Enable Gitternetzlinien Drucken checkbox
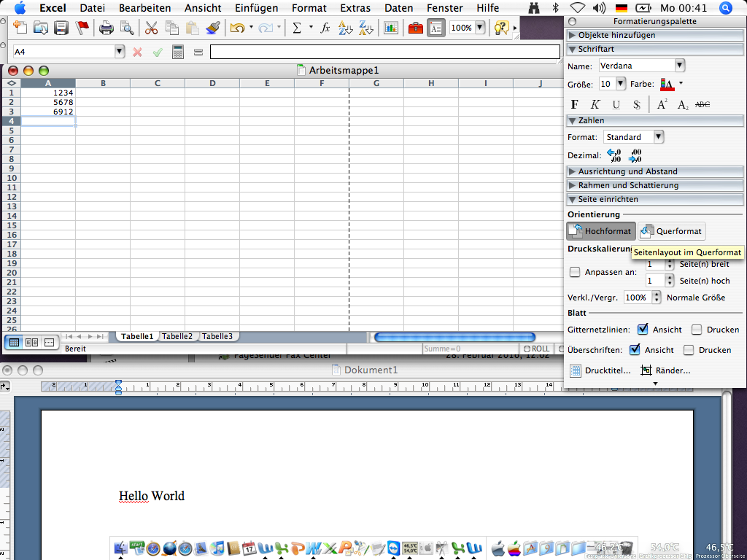 tap(697, 330)
